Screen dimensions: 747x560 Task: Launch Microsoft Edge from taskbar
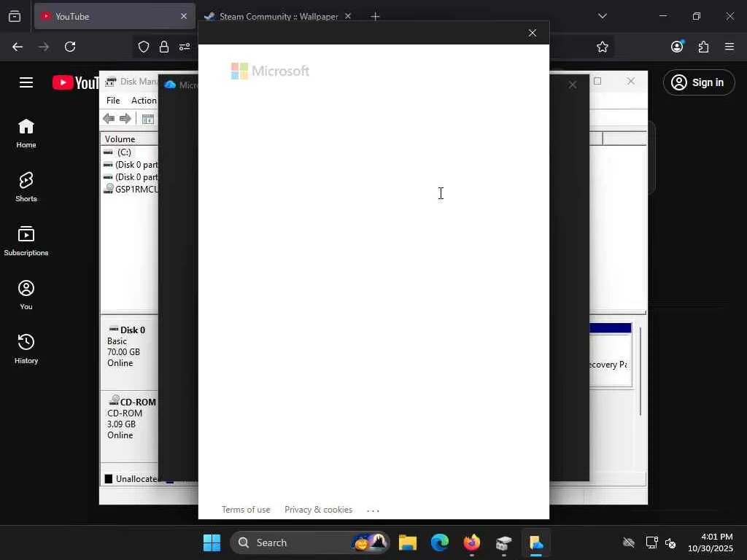click(x=440, y=542)
